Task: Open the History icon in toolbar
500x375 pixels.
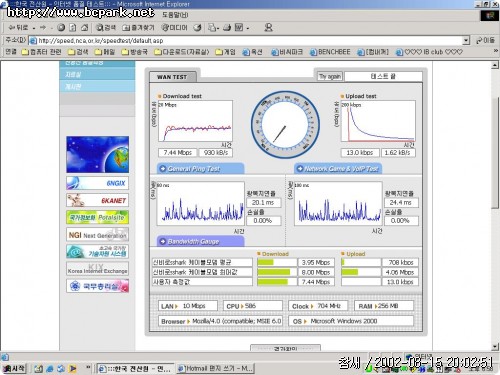Action: tap(197, 28)
